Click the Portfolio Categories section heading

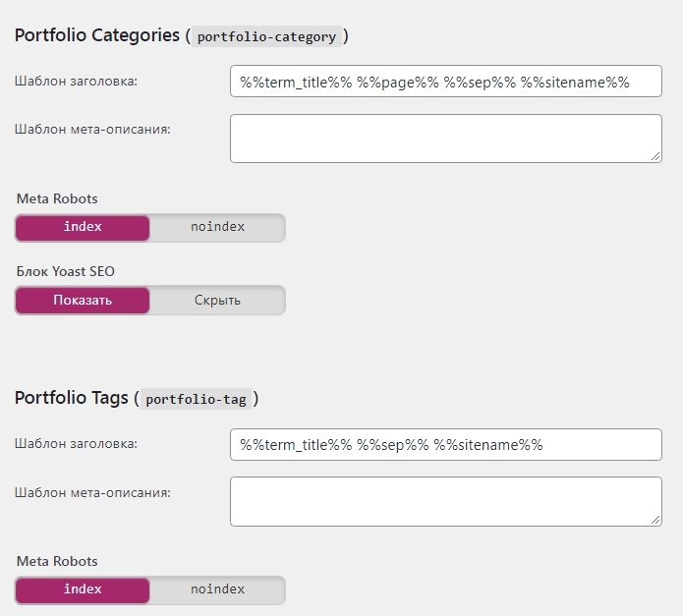click(97, 35)
